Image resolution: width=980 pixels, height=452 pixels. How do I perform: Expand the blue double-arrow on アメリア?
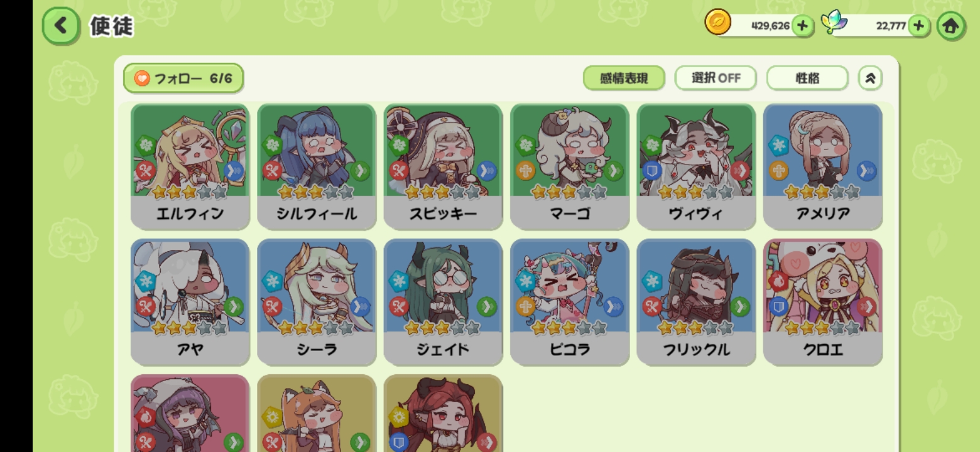tap(867, 170)
